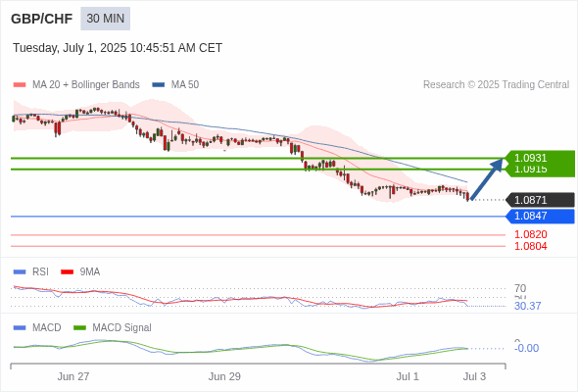Viewport: 578px width, 392px height.
Task: Click the 1.0804 red support level
Action: point(530,246)
